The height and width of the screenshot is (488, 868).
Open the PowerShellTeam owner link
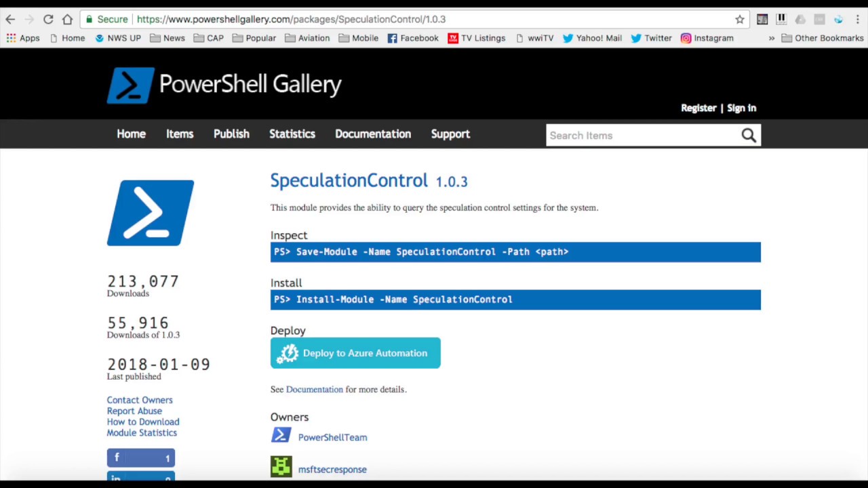[x=333, y=437]
